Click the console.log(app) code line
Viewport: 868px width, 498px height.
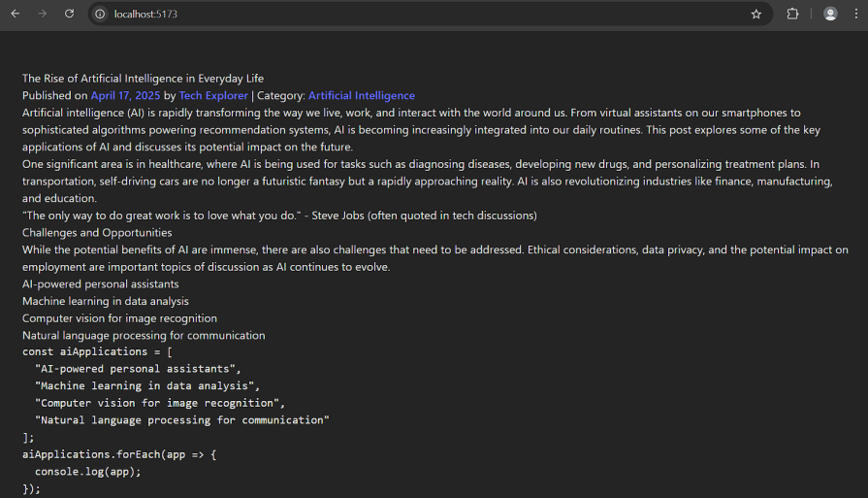(87, 472)
